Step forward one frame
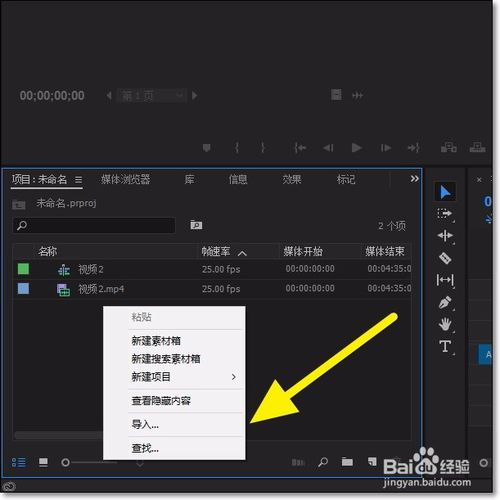 (x=386, y=148)
